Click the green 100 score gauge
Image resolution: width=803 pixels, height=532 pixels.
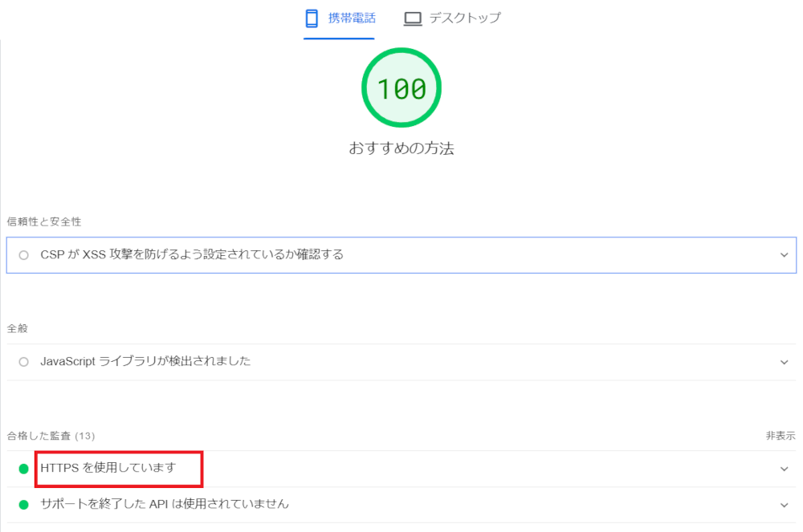[x=401, y=88]
